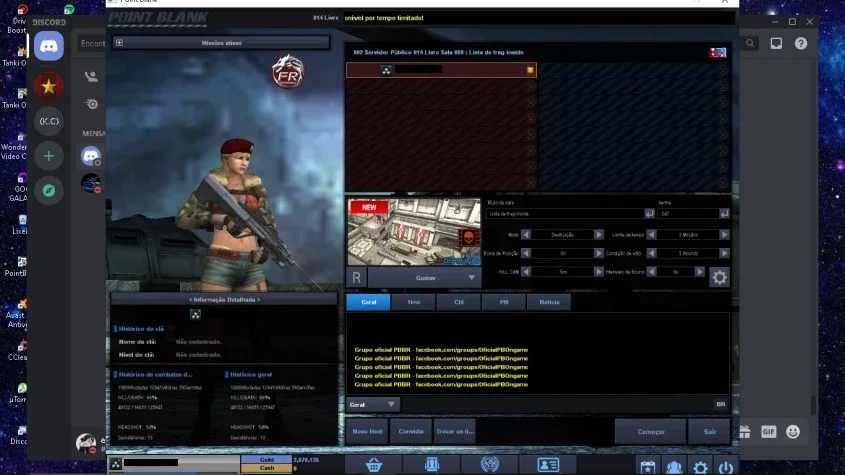Open Discord search magnifier icon

[x=750, y=43]
